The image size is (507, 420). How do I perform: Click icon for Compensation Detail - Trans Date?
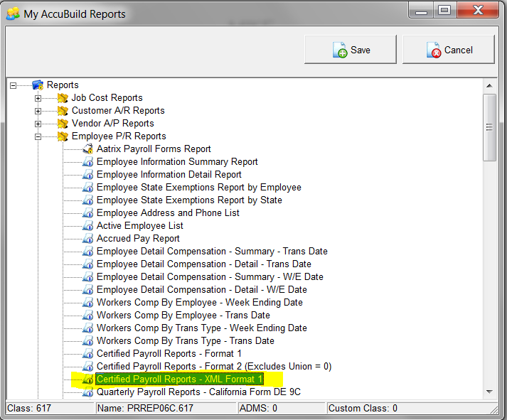87,264
